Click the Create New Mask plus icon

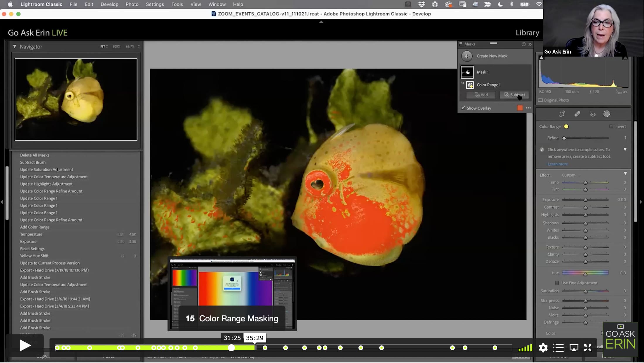point(467,56)
